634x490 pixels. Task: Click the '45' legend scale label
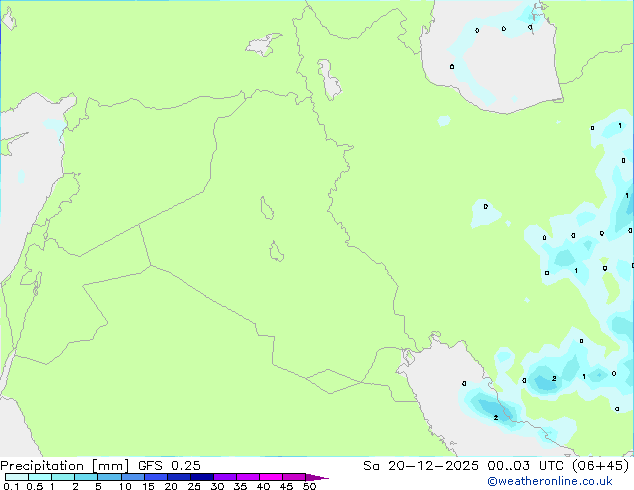point(286,486)
